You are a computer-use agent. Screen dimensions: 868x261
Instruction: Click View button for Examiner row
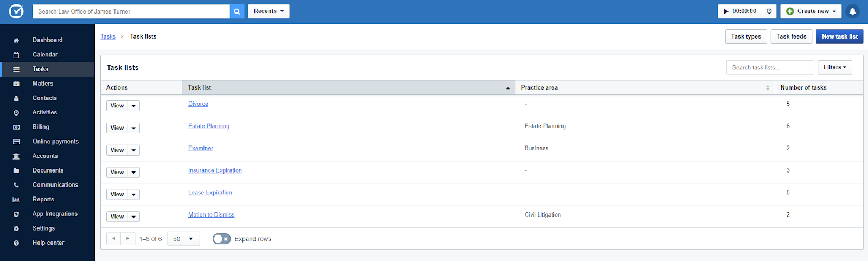click(117, 150)
